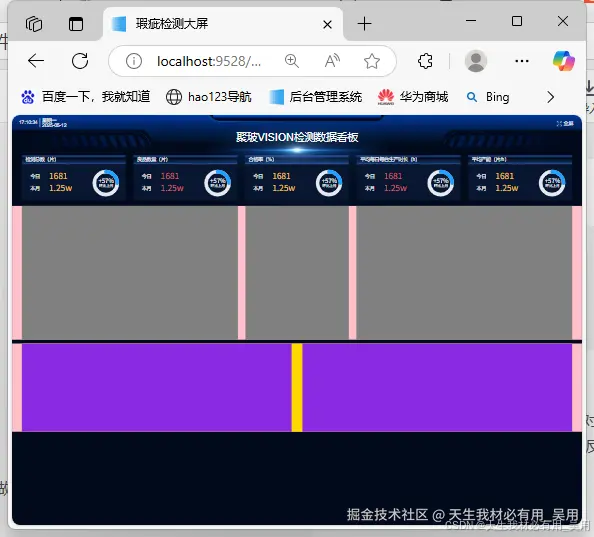Open a new browser tab

364,24
